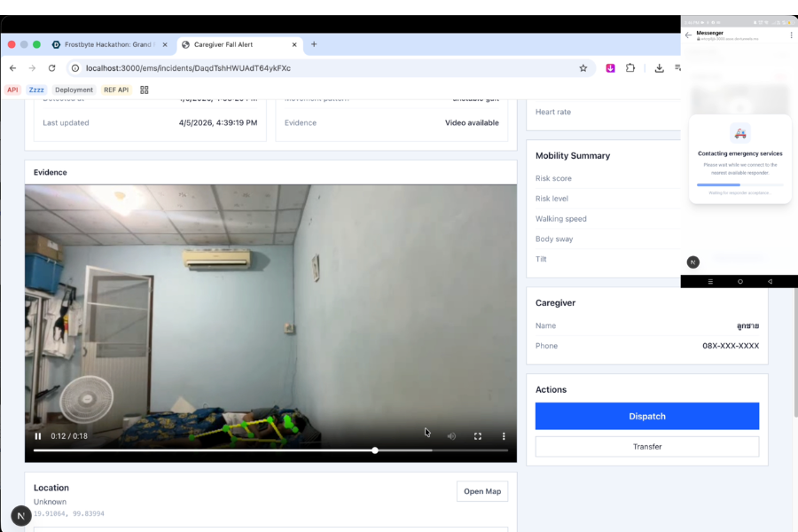Tap the phone back navigation button
This screenshot has height=532, width=798.
pyautogui.click(x=770, y=282)
